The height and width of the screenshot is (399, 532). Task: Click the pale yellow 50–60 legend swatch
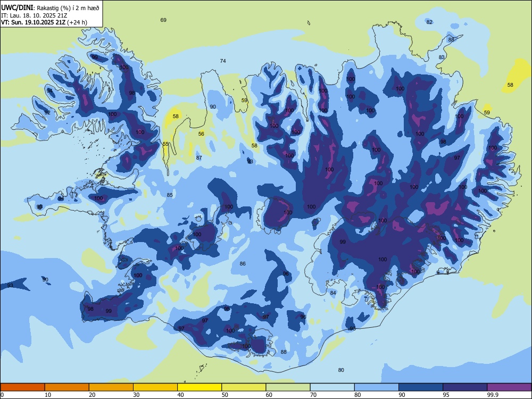[244, 387]
